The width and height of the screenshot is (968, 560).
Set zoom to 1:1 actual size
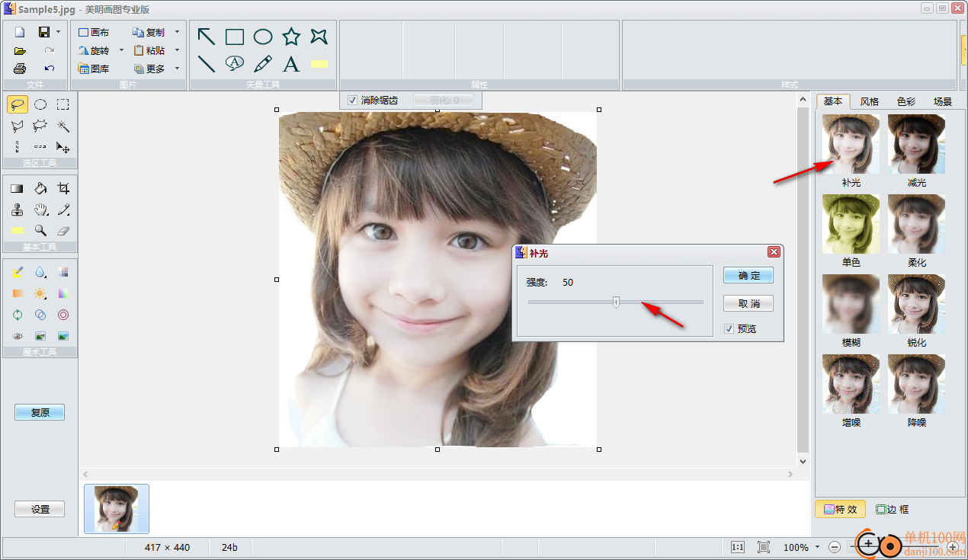(x=738, y=547)
